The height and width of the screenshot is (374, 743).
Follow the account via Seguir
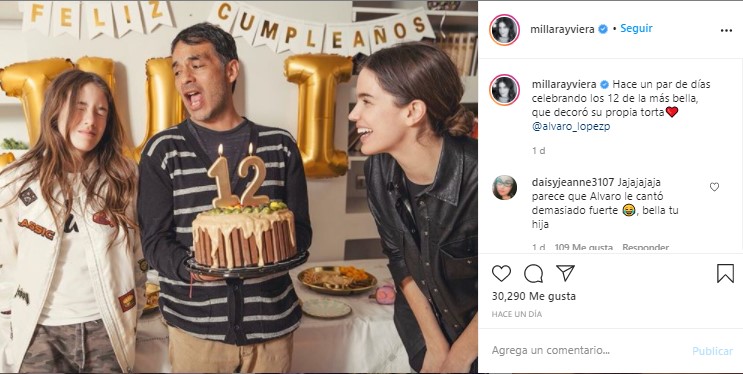pos(636,28)
